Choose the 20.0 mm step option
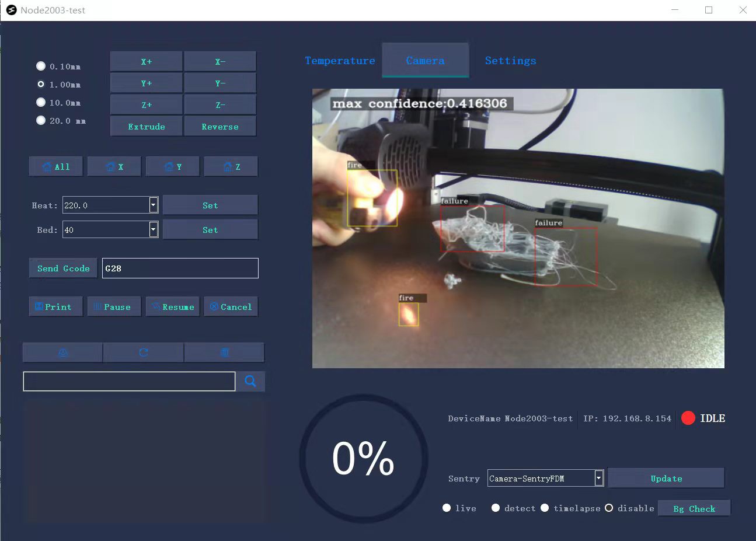 (x=41, y=120)
